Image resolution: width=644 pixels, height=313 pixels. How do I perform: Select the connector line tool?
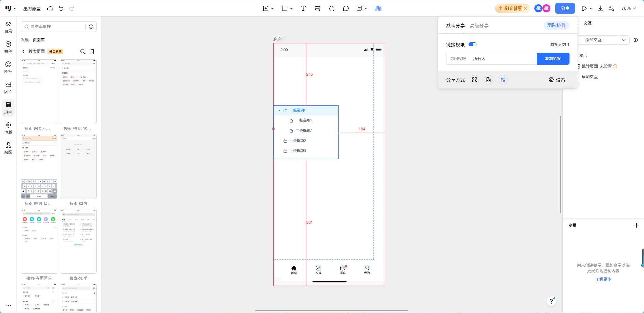tap(318, 8)
